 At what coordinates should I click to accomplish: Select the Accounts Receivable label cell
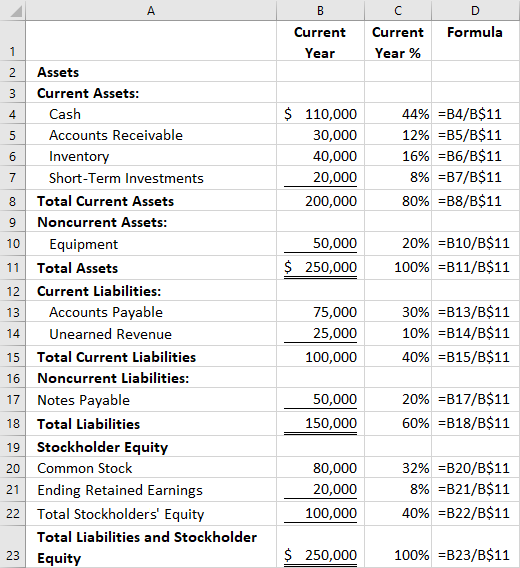coord(151,135)
